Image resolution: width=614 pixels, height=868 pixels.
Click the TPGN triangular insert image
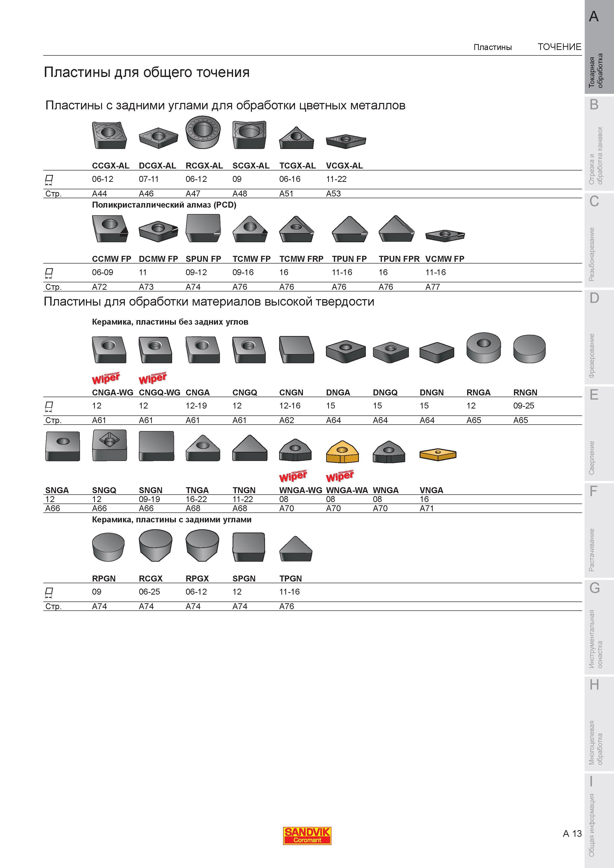296,549
